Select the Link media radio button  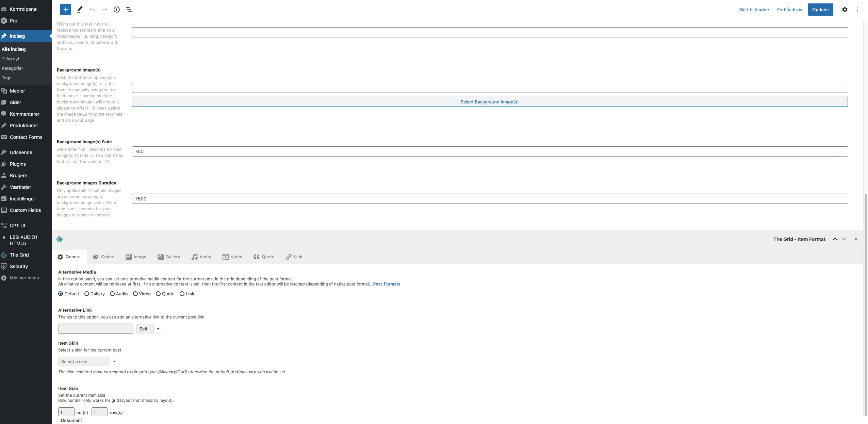point(182,294)
